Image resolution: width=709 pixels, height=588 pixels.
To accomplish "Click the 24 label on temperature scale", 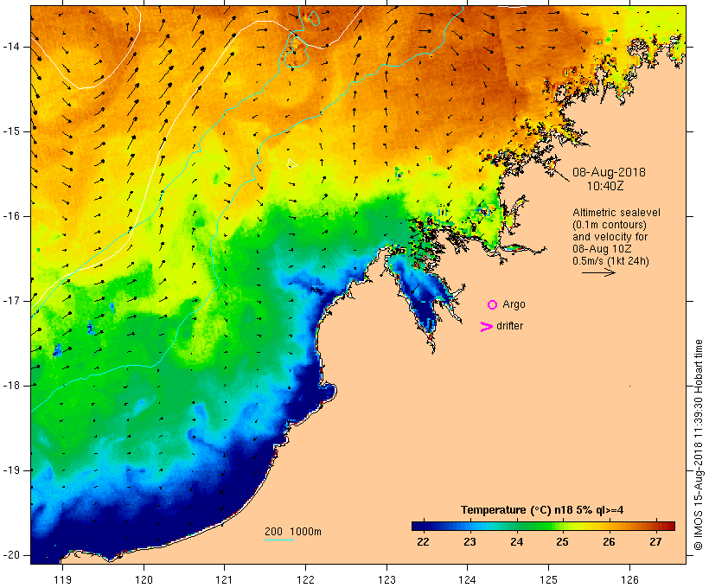I will coord(516,542).
